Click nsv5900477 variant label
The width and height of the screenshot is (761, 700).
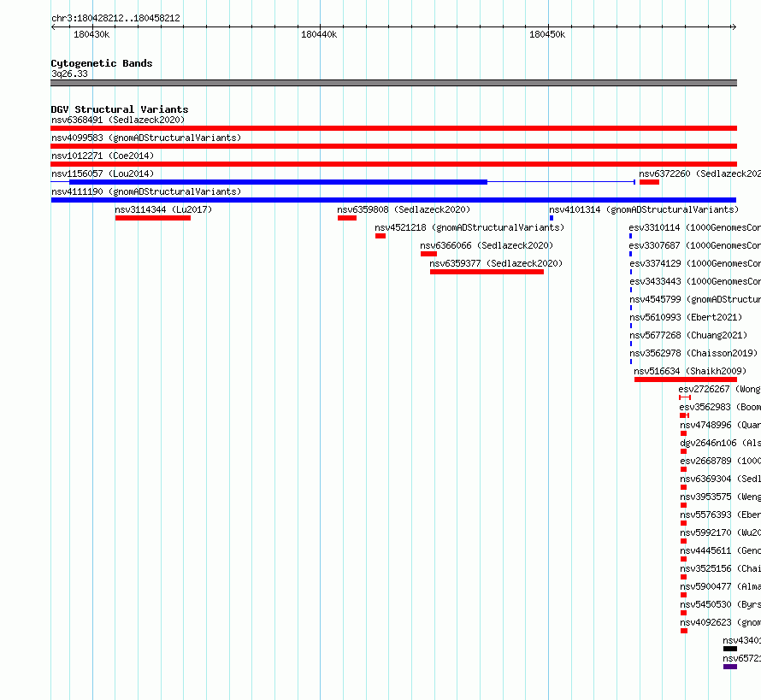pyautogui.click(x=721, y=586)
